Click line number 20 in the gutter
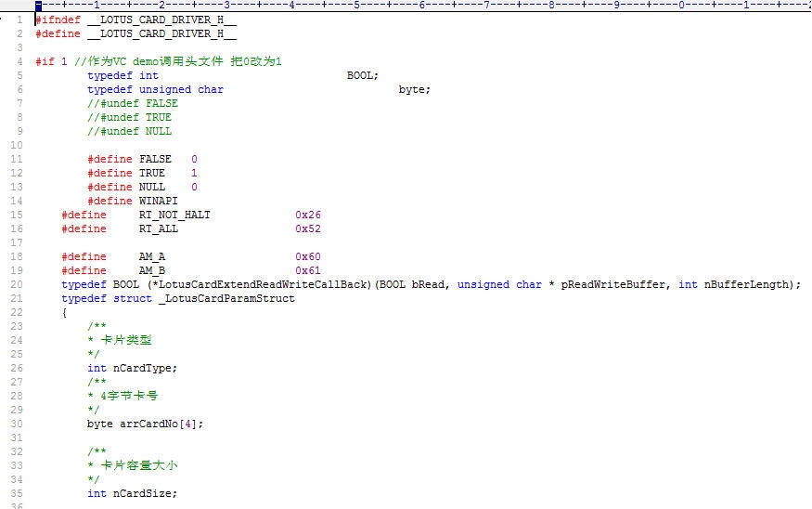This screenshot has height=509, width=812. tap(16, 284)
